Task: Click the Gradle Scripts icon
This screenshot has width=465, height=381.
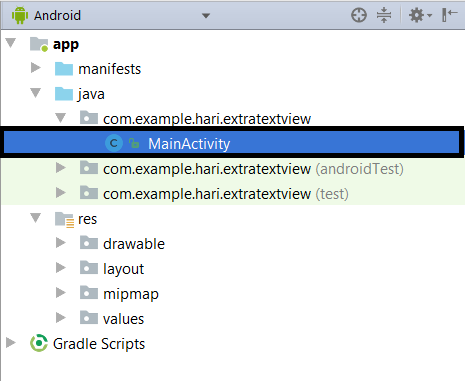Action: (x=39, y=343)
